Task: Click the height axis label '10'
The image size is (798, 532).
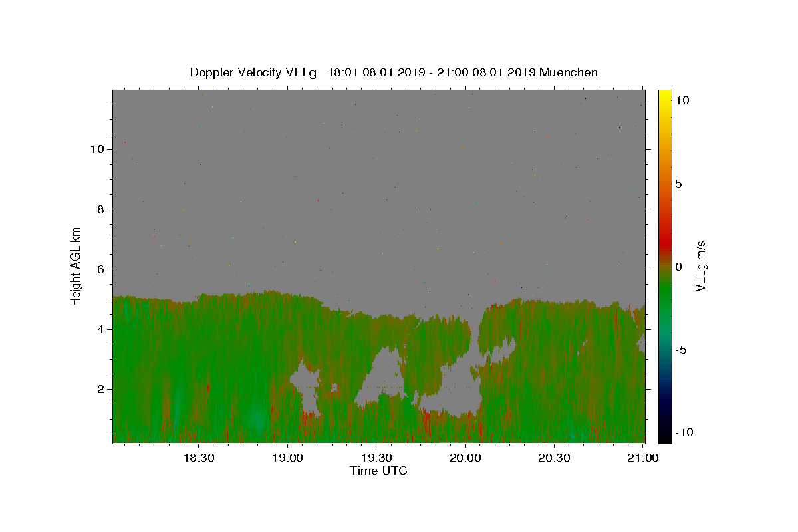Action: pyautogui.click(x=97, y=149)
